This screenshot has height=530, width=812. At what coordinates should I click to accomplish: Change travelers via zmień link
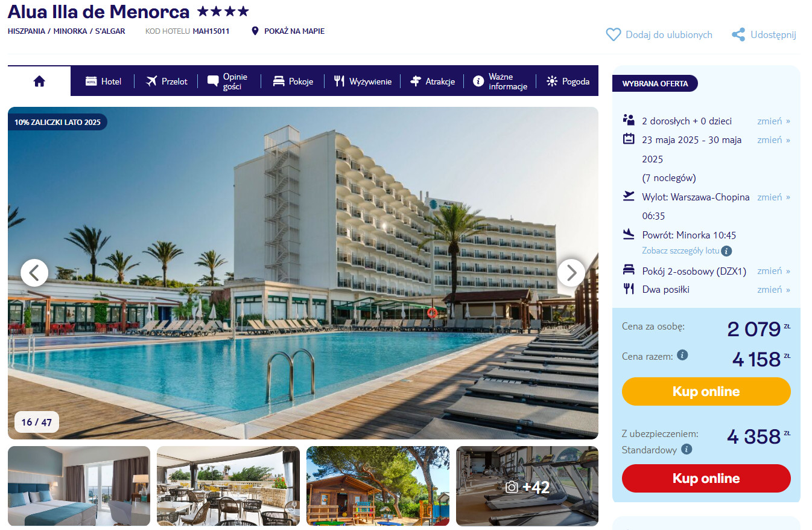click(x=773, y=121)
